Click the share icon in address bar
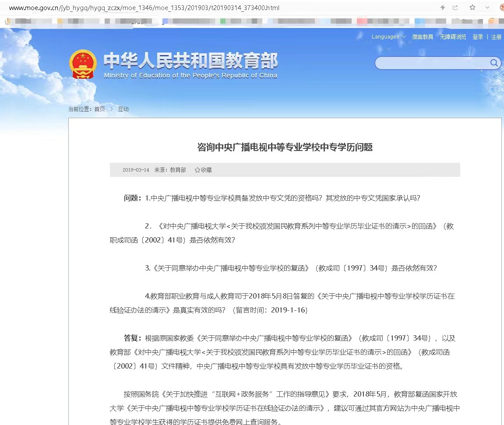Screen dimensions: 504x425 455,7
